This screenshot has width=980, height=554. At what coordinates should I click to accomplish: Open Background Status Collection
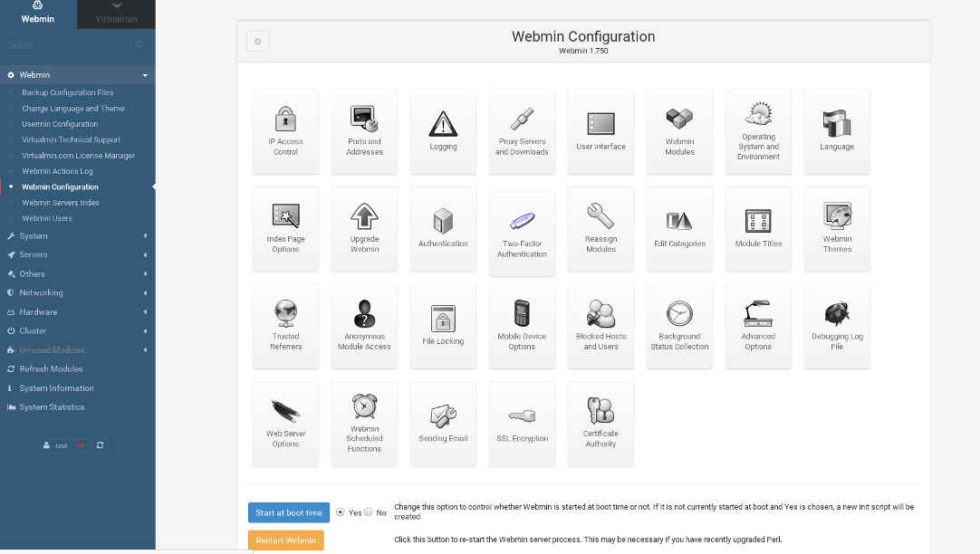(679, 327)
